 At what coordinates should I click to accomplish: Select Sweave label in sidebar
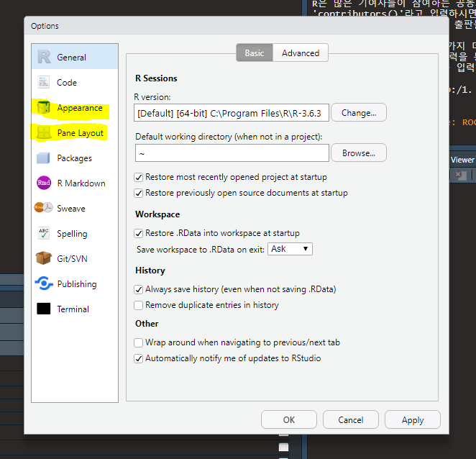[x=71, y=209]
